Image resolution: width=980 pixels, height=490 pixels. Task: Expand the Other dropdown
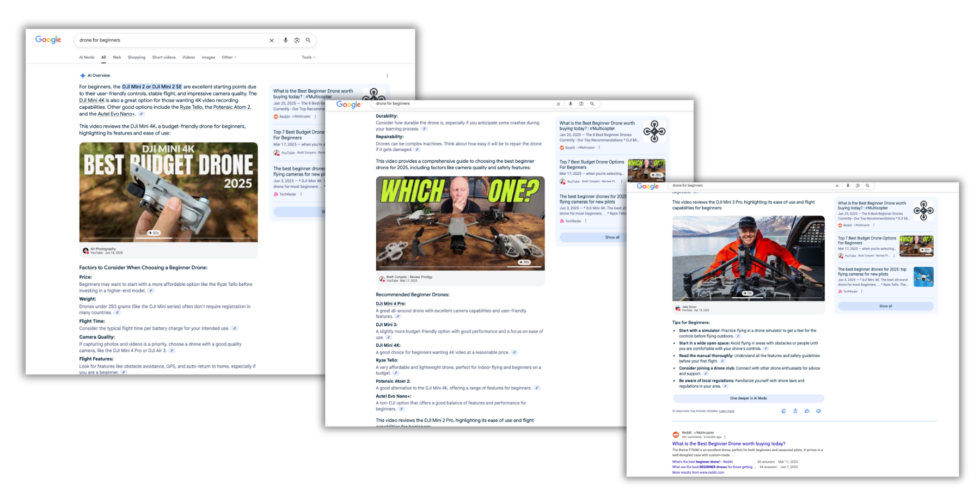click(229, 57)
